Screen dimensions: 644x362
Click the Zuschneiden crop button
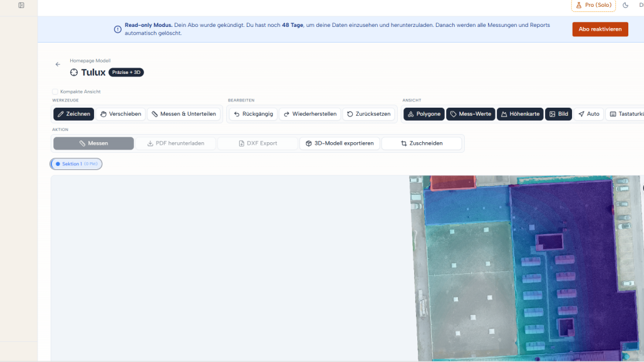tap(422, 143)
